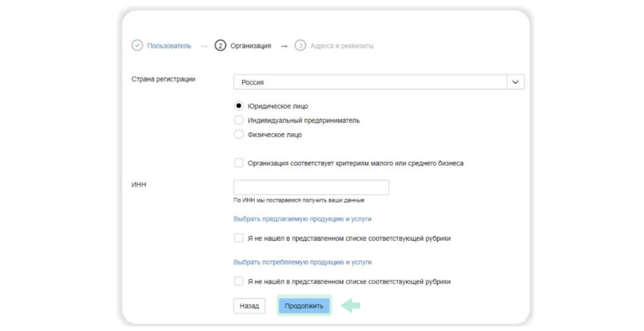644x331 pixels.
Task: Click the step 3 circle icon
Action: tap(301, 46)
